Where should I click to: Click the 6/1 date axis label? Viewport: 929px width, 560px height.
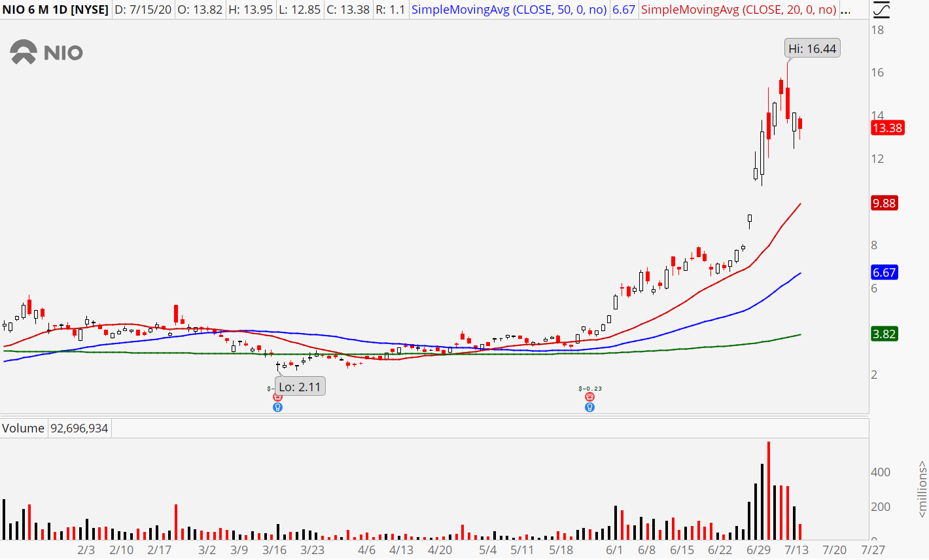pos(614,550)
